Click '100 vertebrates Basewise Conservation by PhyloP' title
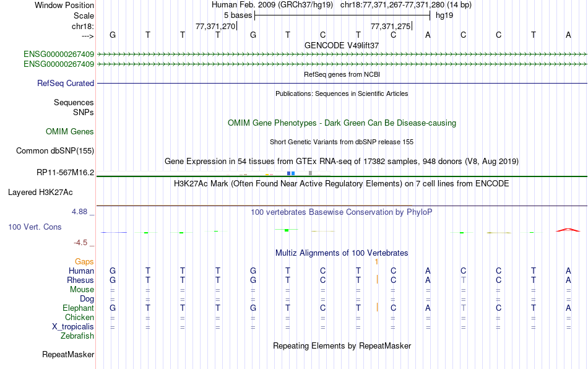588x369 pixels. click(342, 212)
